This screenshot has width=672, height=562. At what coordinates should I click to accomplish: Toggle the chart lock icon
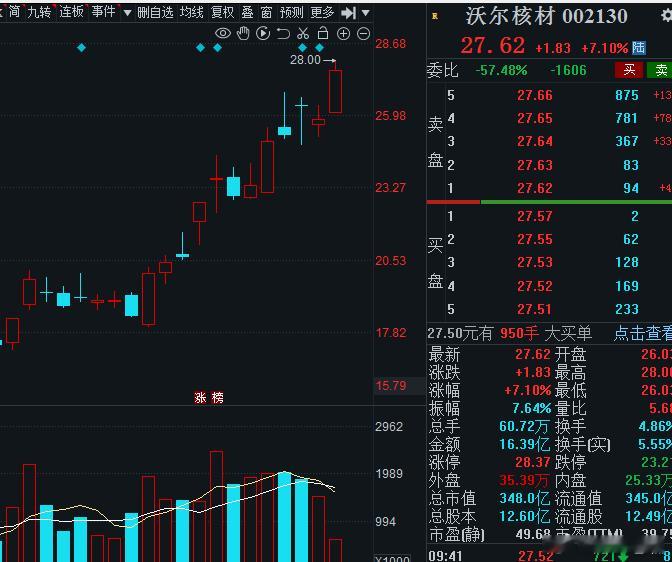pyautogui.click(x=323, y=33)
